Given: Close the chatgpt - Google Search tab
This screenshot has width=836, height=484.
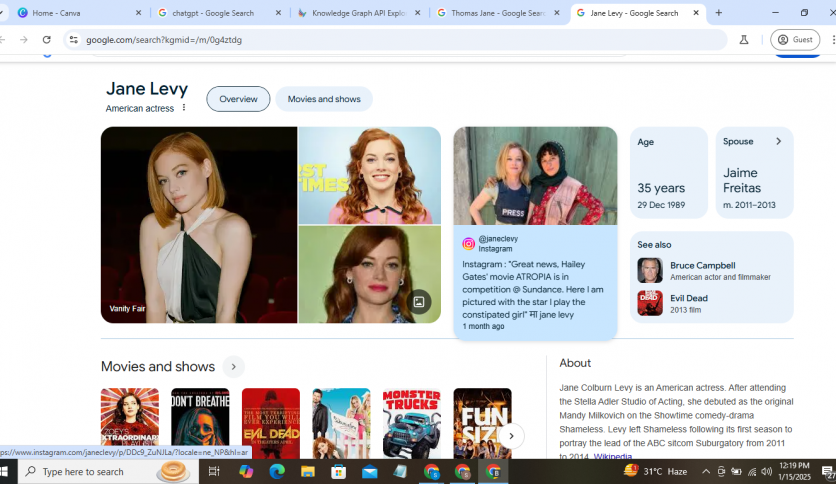Looking at the screenshot, I should click(x=278, y=13).
